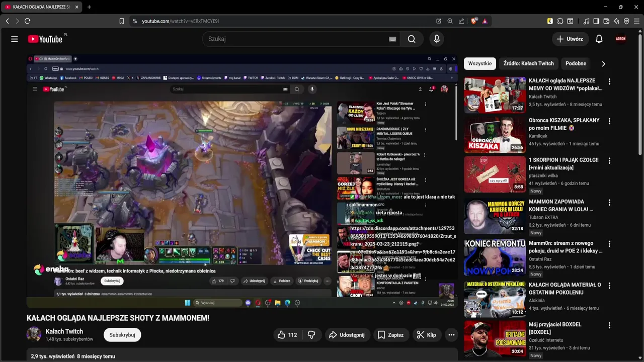Start voice search with the microphone

(x=437, y=39)
